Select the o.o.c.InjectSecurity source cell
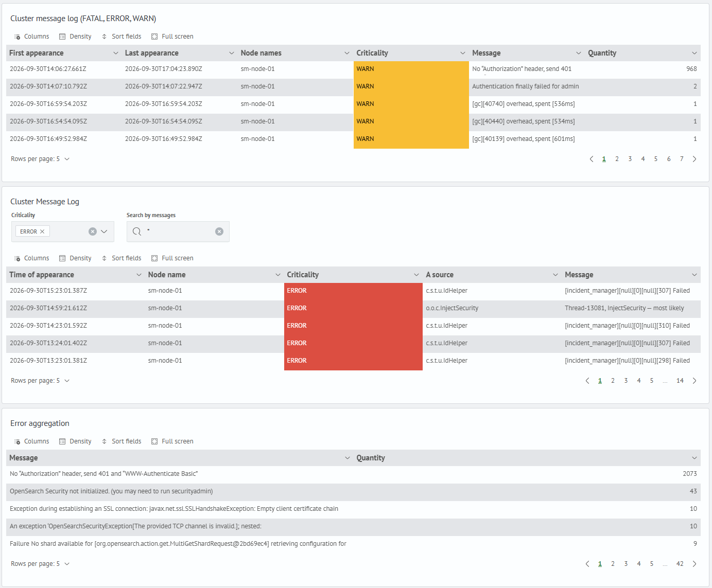Image resolution: width=712 pixels, height=588 pixels. tap(452, 308)
